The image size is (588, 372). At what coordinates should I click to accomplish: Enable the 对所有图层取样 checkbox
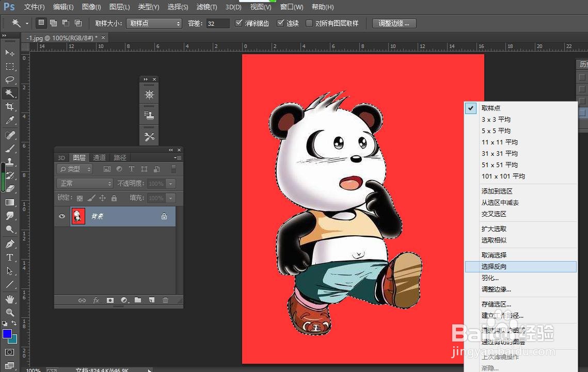click(x=309, y=23)
